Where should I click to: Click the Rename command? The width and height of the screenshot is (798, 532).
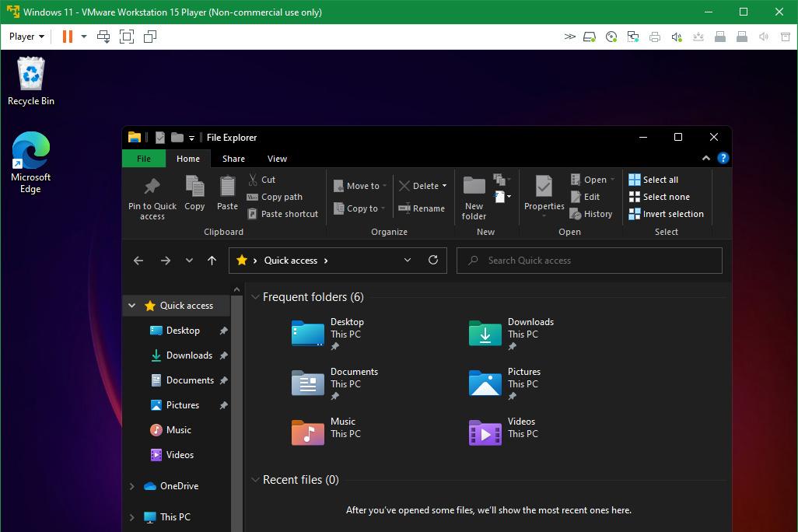point(422,208)
